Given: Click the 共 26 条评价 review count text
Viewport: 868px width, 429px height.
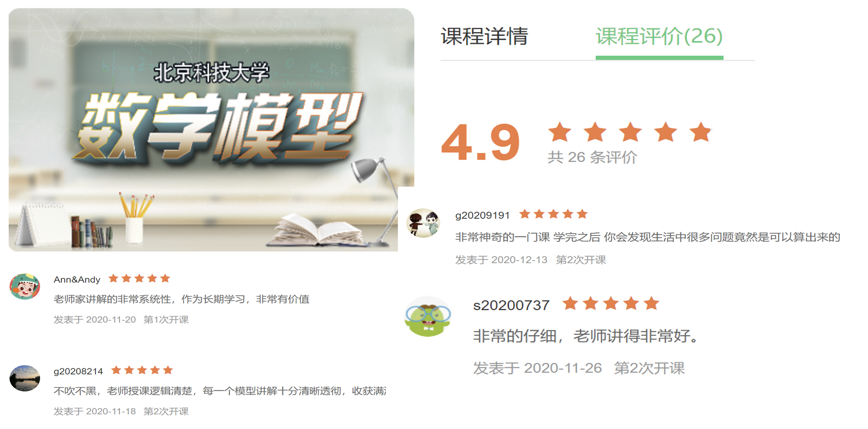Looking at the screenshot, I should [x=592, y=157].
